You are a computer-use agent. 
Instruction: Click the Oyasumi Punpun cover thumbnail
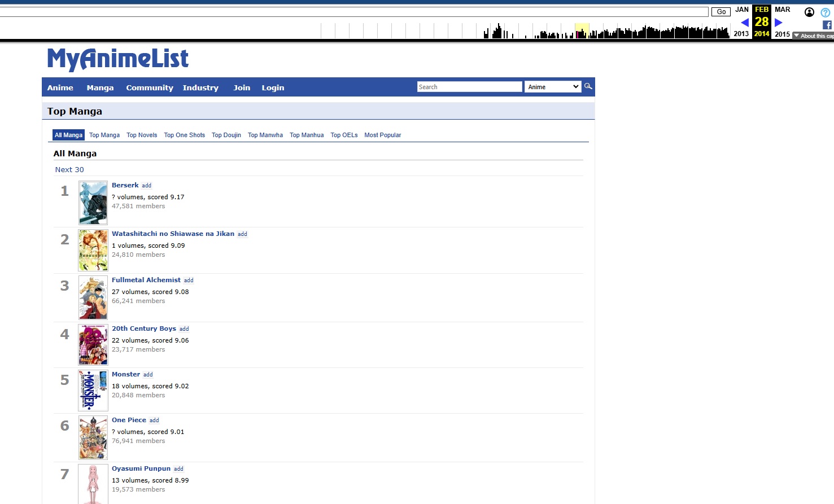click(93, 484)
